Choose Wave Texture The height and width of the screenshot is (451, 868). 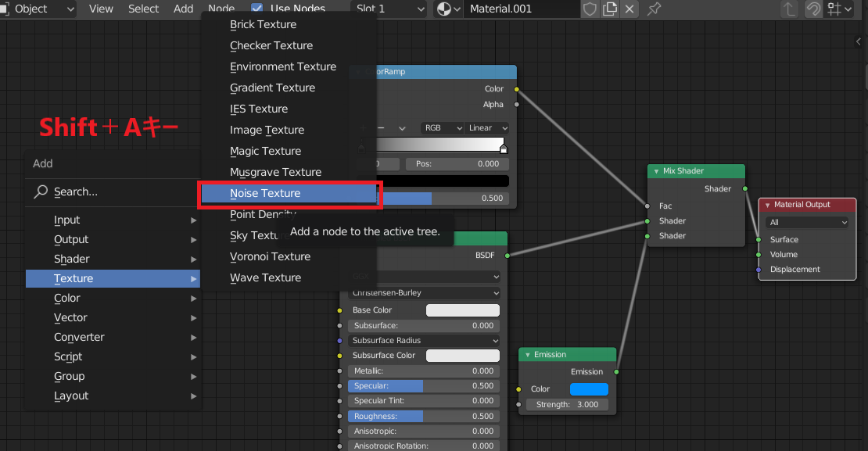(289, 277)
